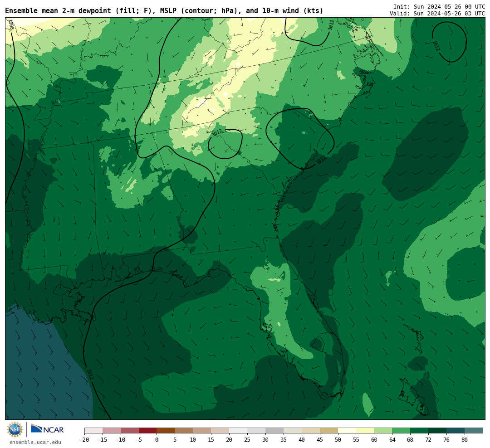
Task: Click the 5 tick label on colorbar
Action: 175,440
